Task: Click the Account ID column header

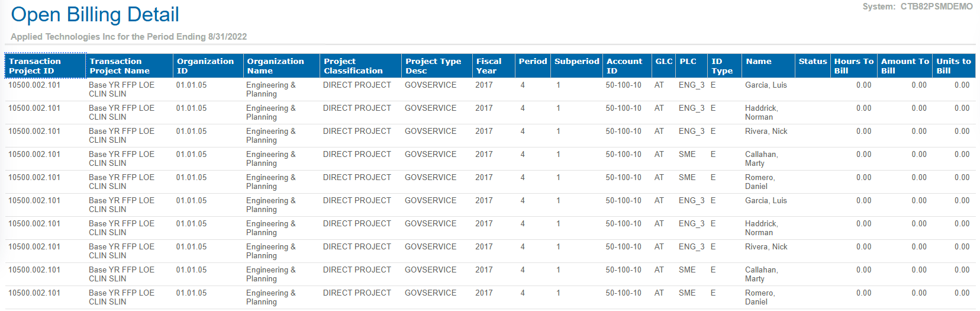Action: [624, 66]
